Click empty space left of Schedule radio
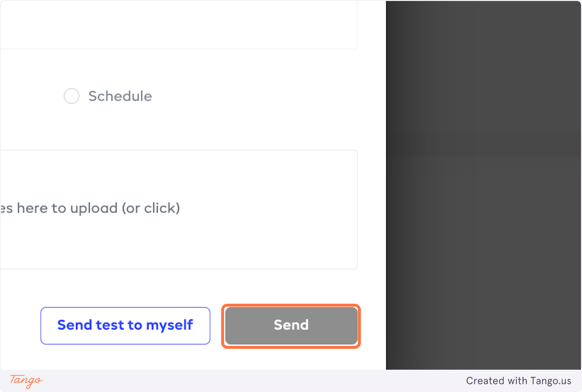 click(x=29, y=96)
